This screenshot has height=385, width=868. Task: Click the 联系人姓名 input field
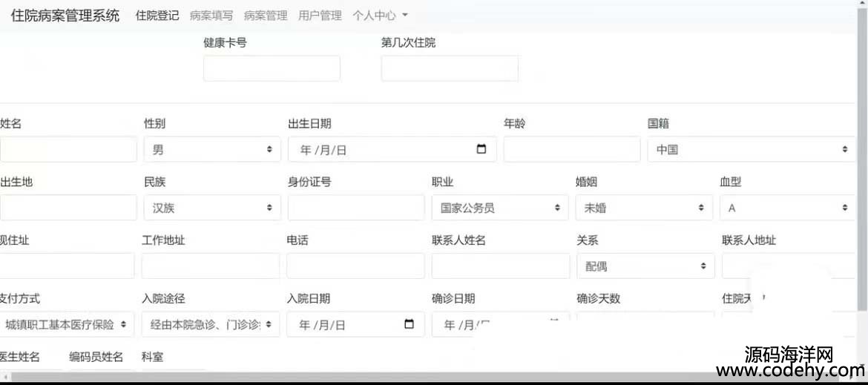click(x=501, y=266)
